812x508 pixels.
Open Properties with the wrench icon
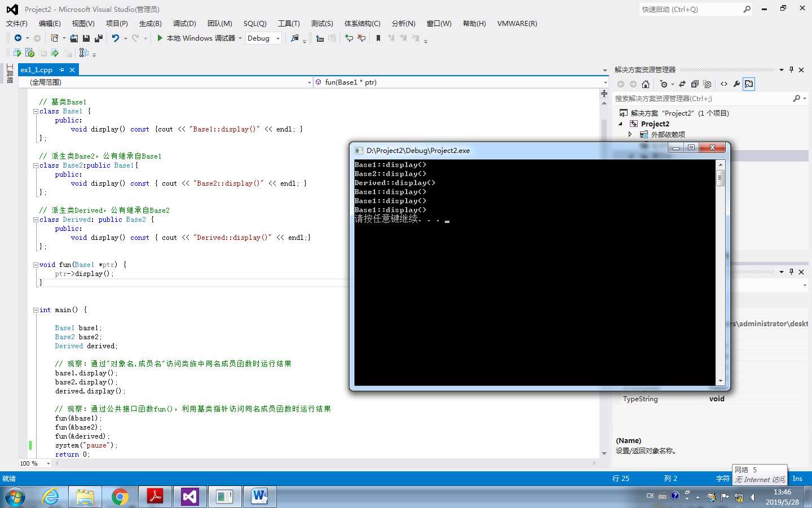pyautogui.click(x=736, y=84)
